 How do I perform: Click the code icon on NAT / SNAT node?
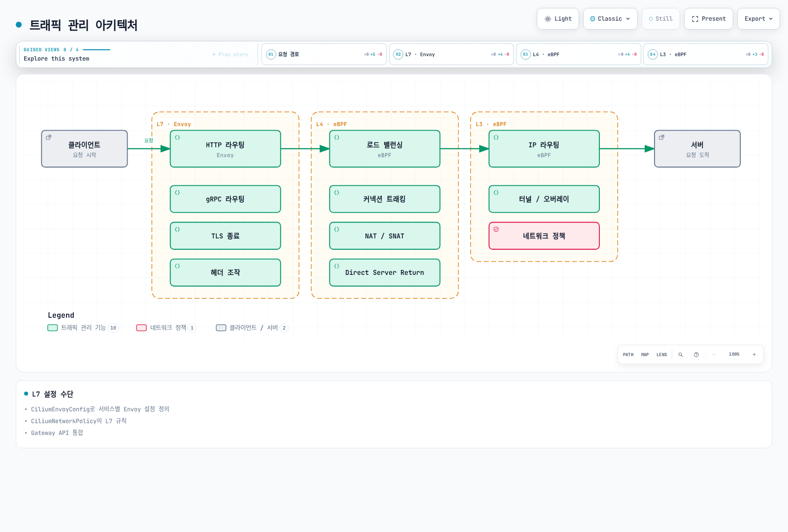coord(337,230)
